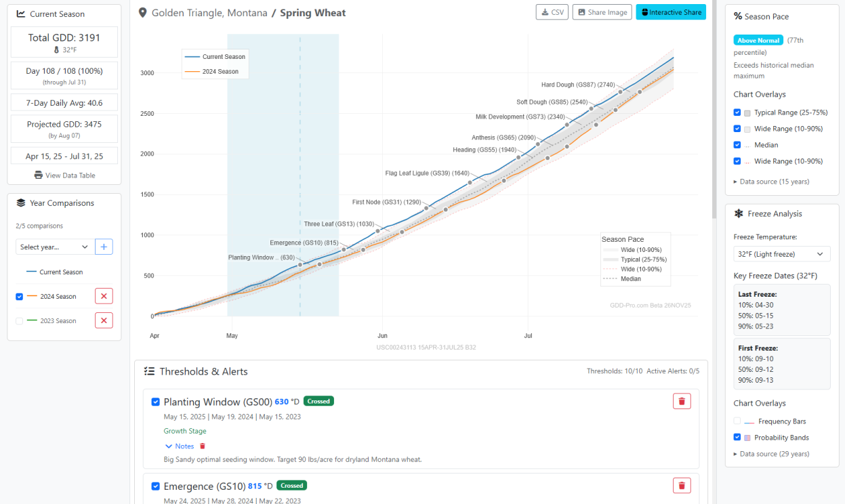Delete the Planting Window threshold
The image size is (845, 504).
tap(682, 401)
